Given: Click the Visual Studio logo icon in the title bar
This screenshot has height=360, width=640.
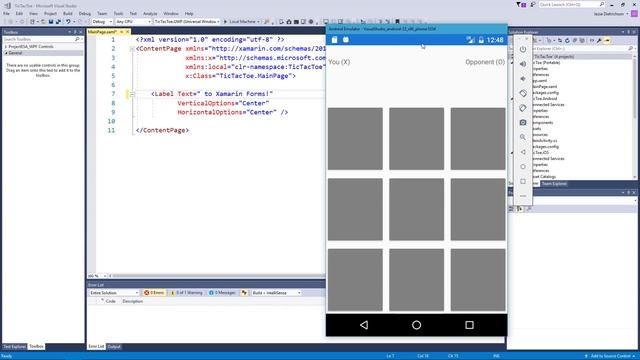Looking at the screenshot, I should [x=7, y=6].
